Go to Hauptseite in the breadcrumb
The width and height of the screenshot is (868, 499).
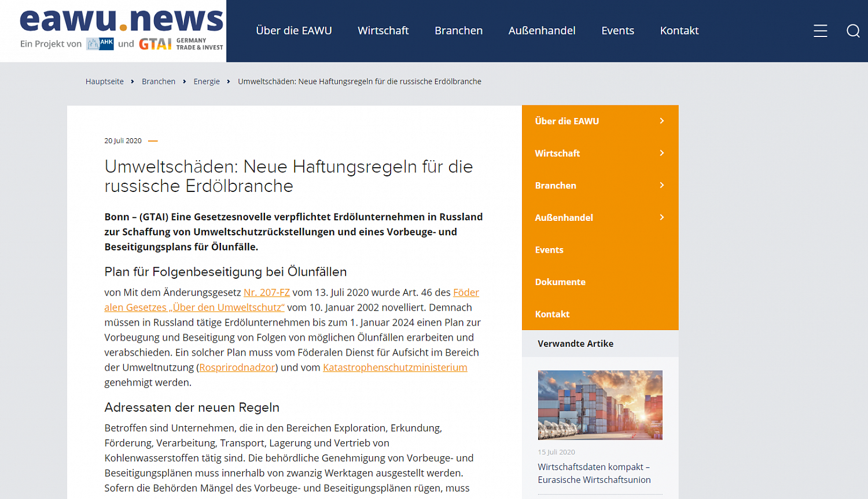pos(105,82)
